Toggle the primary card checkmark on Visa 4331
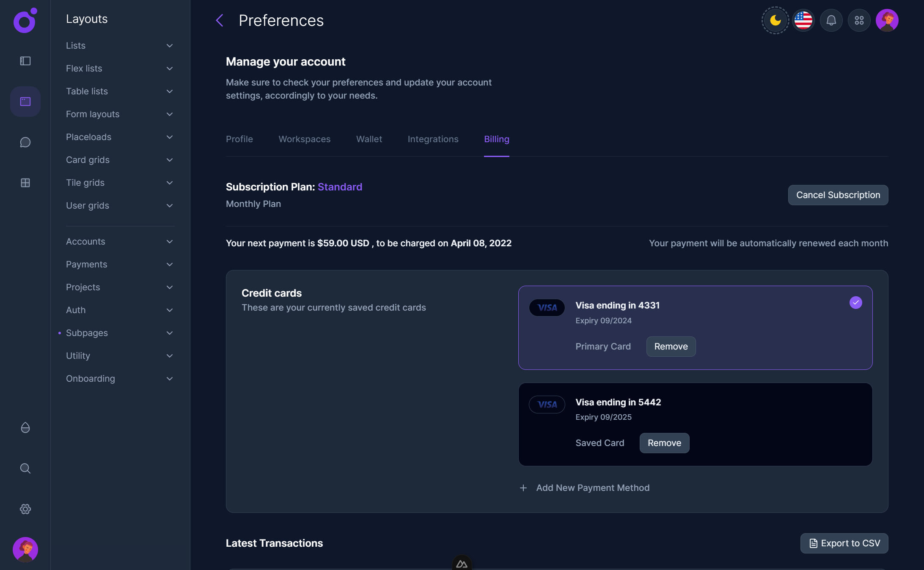924x570 pixels. coord(856,303)
